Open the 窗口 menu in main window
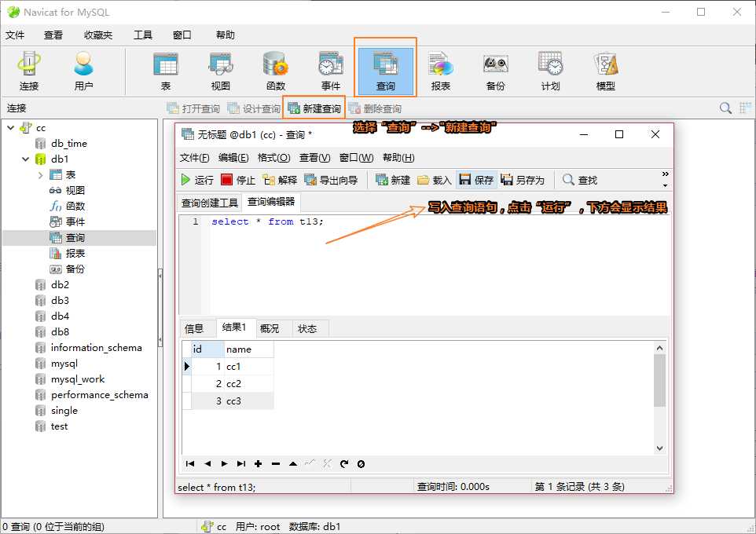Viewport: 756px width, 534px height. [182, 35]
